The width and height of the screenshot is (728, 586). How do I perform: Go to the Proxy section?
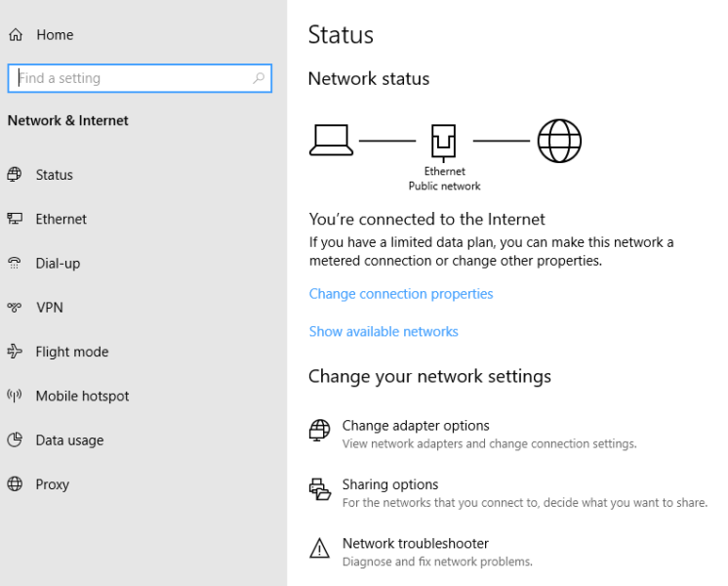tap(52, 484)
